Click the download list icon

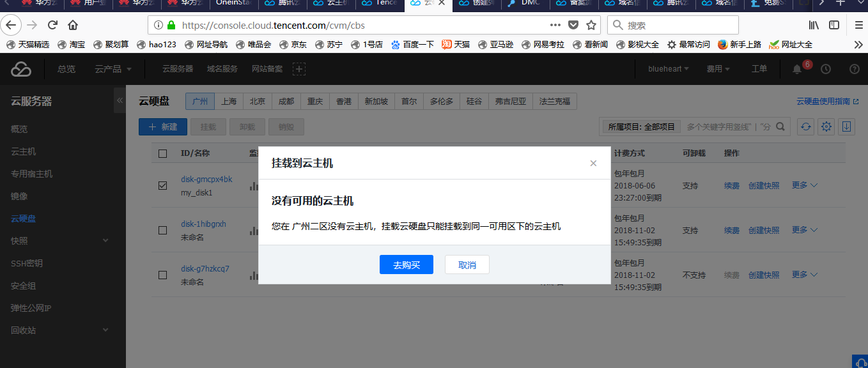pyautogui.click(x=846, y=126)
